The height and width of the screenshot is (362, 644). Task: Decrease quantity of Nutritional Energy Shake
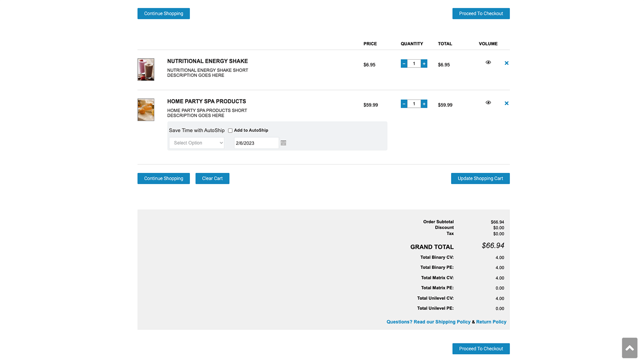(x=404, y=64)
